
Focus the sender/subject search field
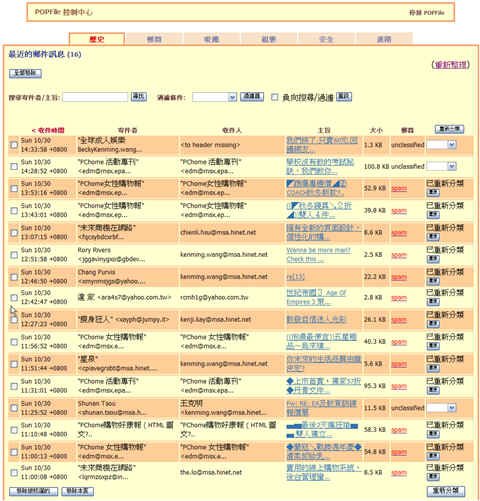click(x=95, y=97)
